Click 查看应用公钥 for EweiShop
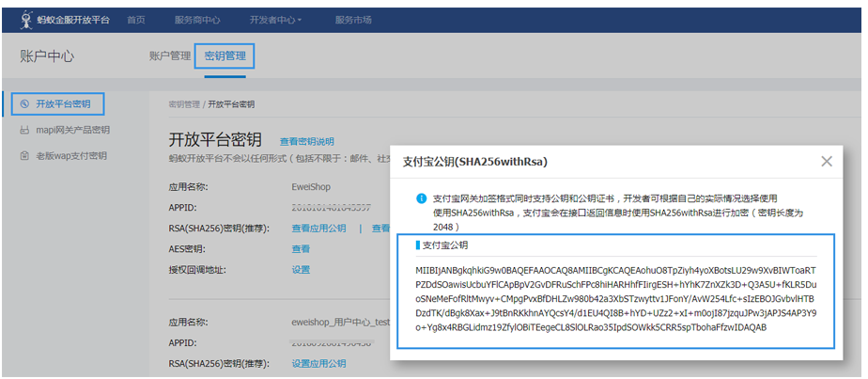The image size is (868, 379). [x=318, y=229]
